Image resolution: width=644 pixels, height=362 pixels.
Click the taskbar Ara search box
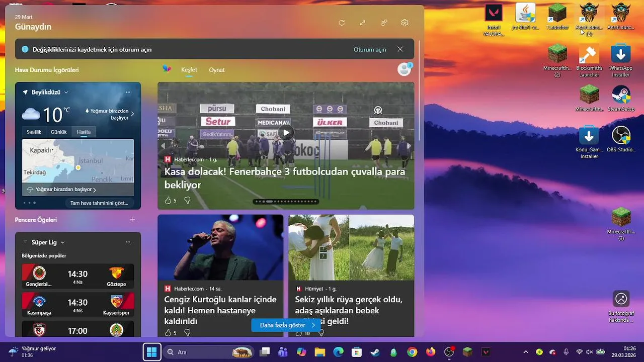click(x=209, y=352)
